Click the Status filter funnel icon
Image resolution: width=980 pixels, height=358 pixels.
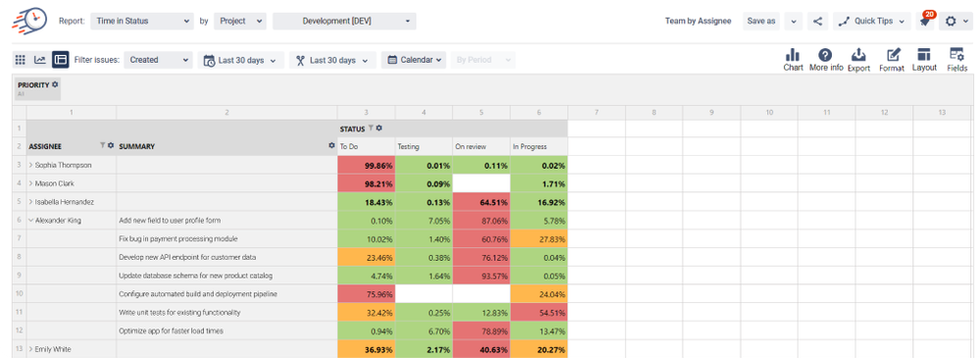(371, 128)
